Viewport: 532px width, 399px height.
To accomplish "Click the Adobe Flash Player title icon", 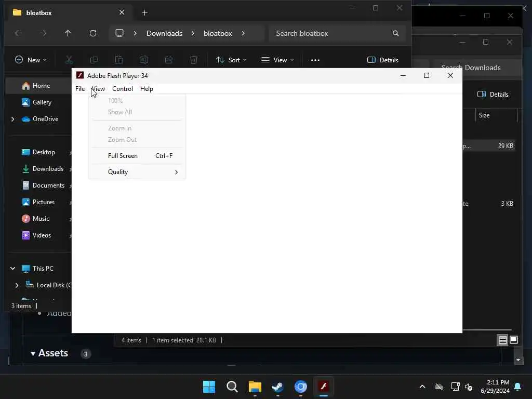I will (80, 75).
